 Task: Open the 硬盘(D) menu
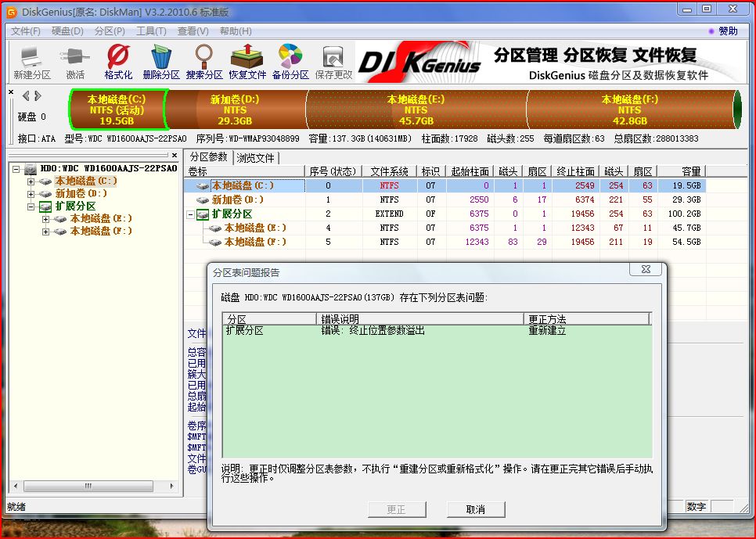point(67,31)
